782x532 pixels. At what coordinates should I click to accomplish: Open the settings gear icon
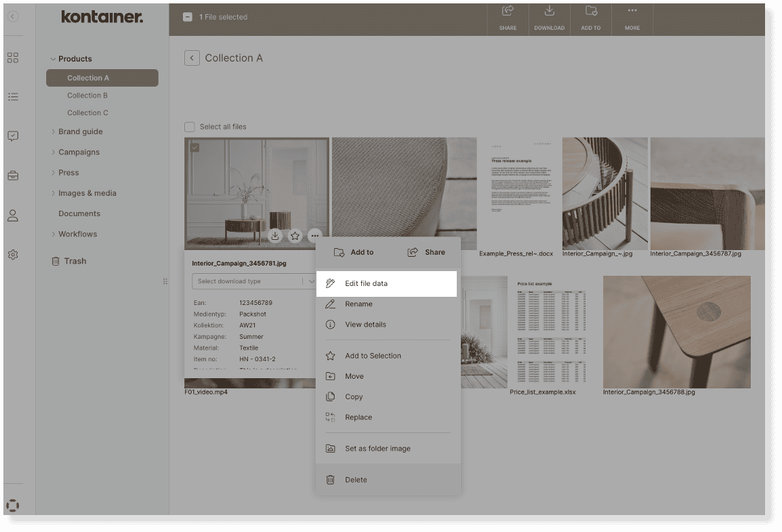click(x=12, y=254)
